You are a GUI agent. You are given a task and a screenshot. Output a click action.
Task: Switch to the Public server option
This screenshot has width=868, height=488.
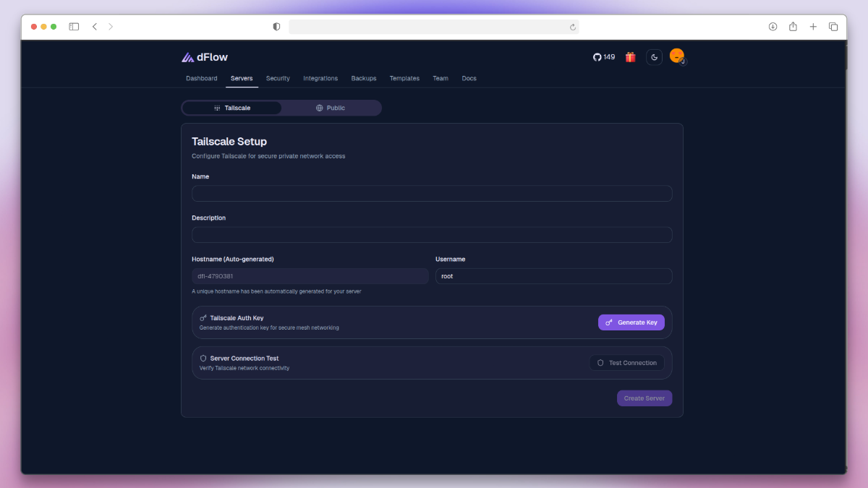point(331,108)
